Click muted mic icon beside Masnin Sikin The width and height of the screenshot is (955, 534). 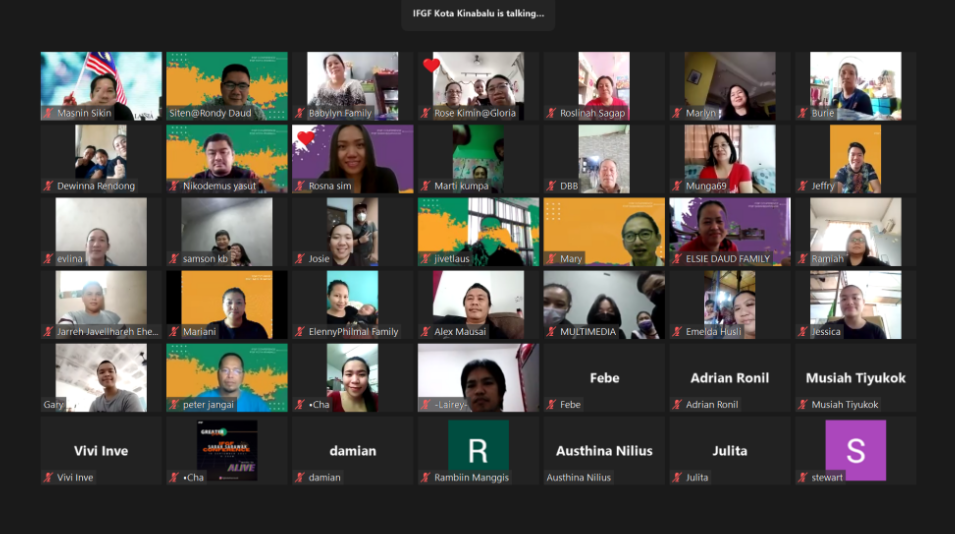[x=49, y=114]
